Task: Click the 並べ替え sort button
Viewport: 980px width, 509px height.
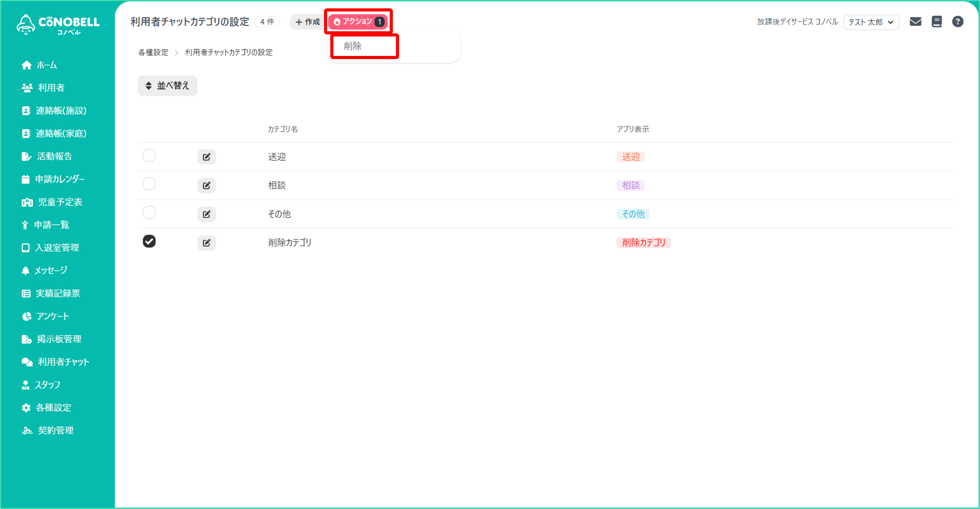Action: (x=168, y=85)
